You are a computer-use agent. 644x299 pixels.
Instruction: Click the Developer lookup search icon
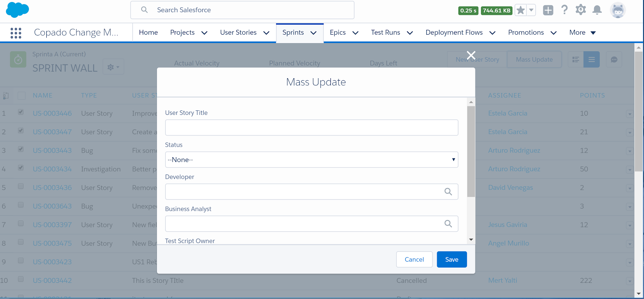point(448,192)
